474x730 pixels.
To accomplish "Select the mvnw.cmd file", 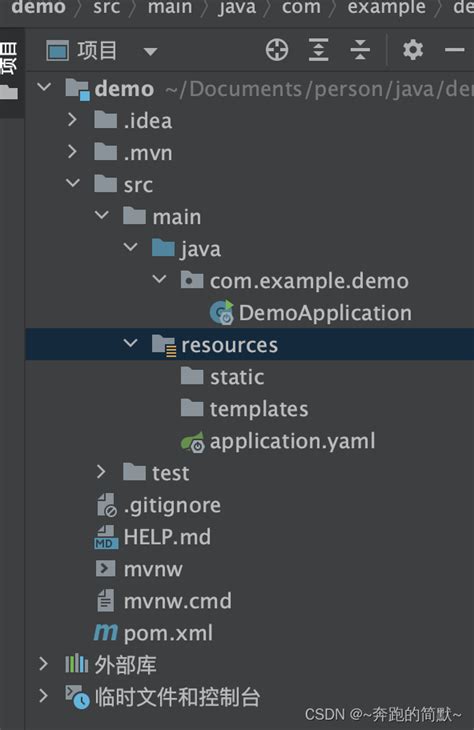I will [x=164, y=601].
